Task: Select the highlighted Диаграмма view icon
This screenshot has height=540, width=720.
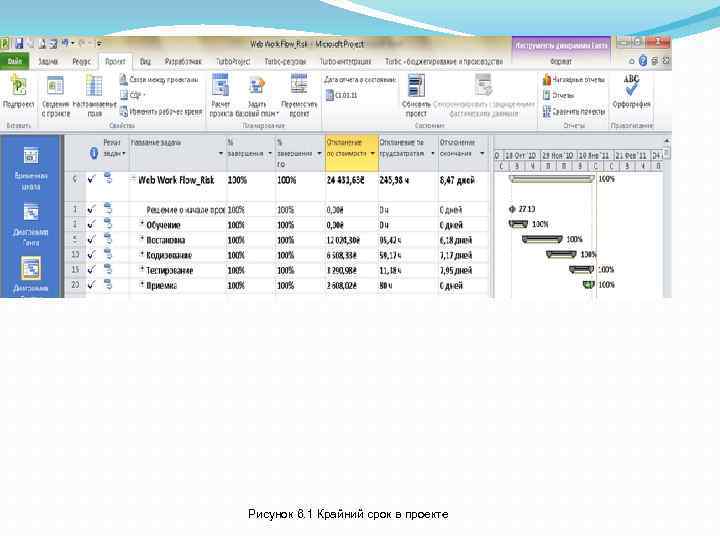Action: pos(31,269)
